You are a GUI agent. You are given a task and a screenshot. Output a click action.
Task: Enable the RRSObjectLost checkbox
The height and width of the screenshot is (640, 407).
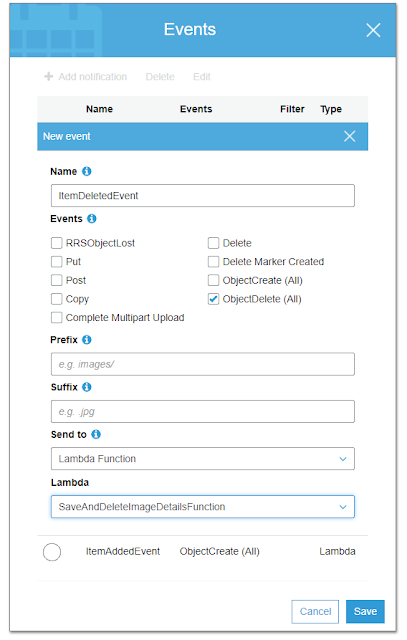[x=56, y=243]
